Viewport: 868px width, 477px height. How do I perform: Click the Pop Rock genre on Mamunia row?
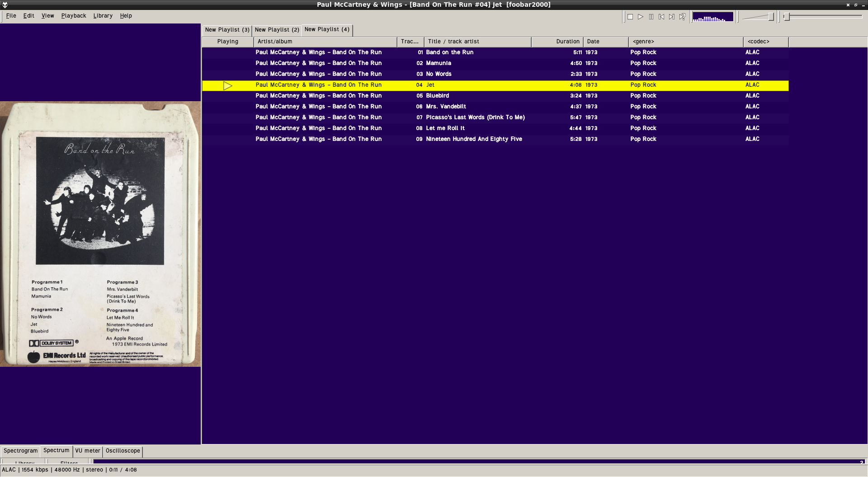tap(643, 63)
